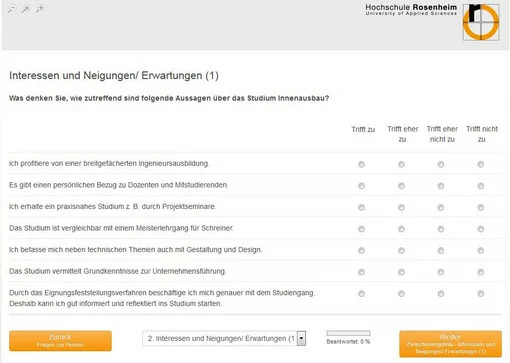Click the zoom in magnifier icon
The image size is (510, 363).
coord(40,9)
